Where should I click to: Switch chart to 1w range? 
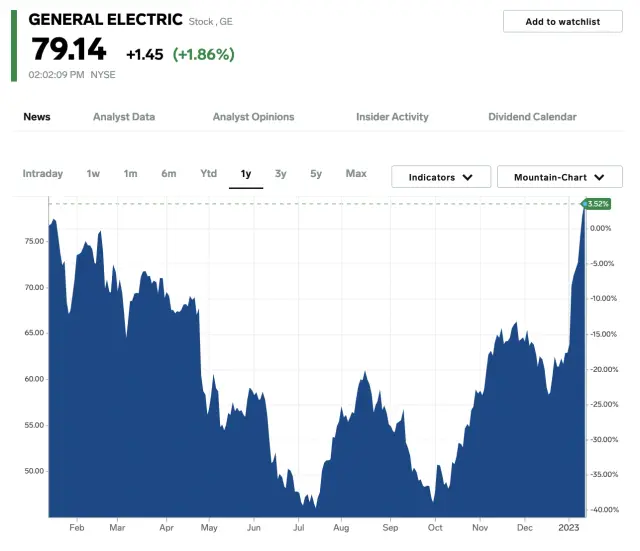(x=93, y=174)
